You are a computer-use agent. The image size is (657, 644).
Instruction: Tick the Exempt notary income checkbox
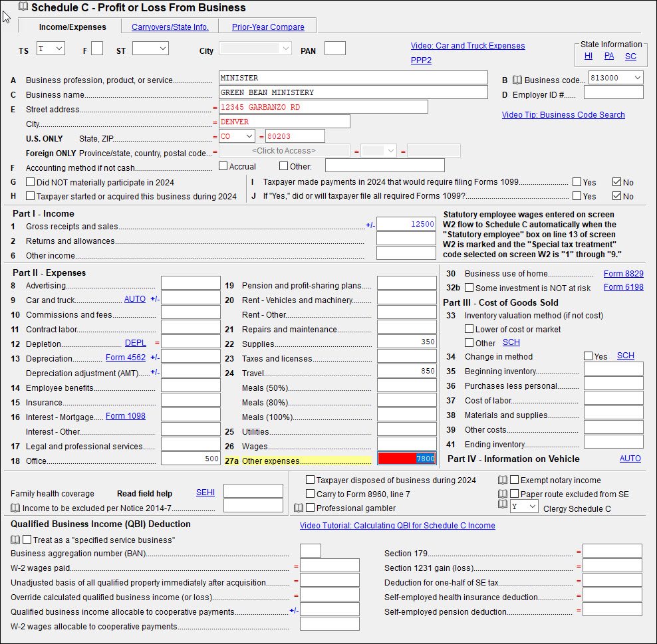tap(515, 480)
